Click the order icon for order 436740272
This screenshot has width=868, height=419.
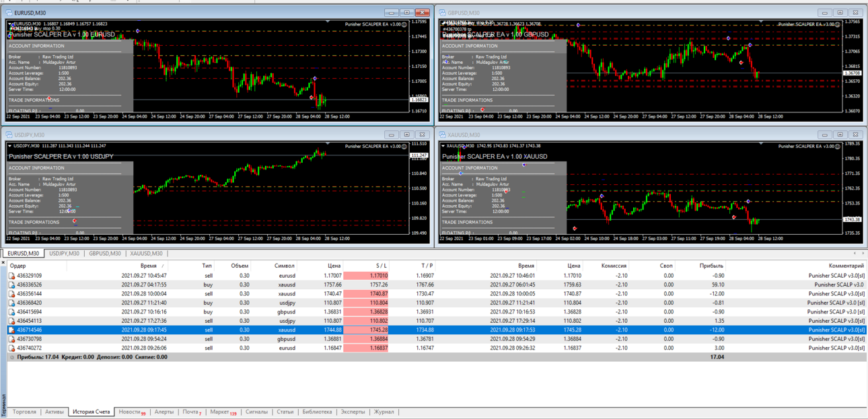[11, 348]
